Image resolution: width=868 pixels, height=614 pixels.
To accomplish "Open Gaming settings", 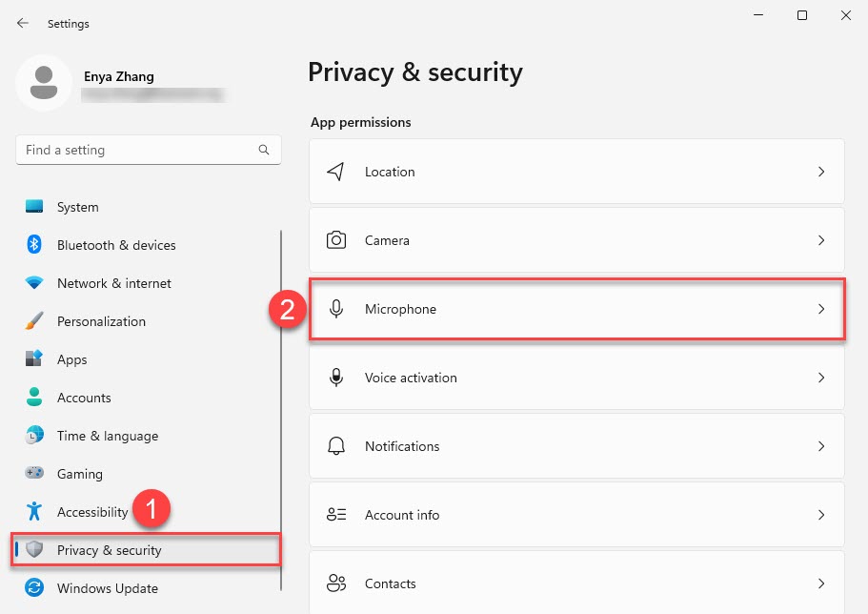I will (79, 474).
